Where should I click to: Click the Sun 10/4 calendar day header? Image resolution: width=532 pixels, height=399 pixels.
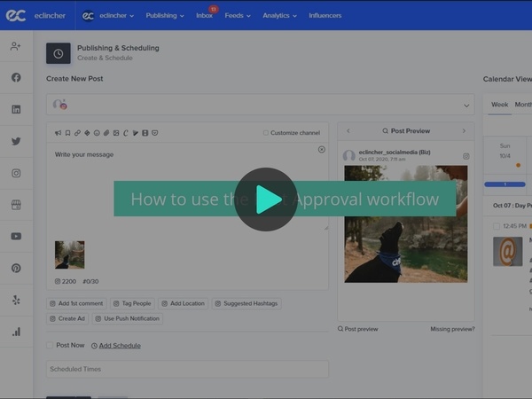click(x=505, y=151)
